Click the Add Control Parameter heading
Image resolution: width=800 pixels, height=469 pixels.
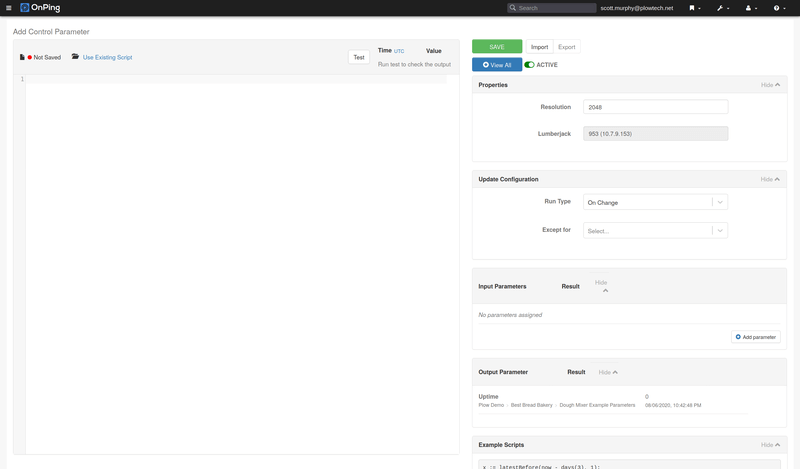51,32
